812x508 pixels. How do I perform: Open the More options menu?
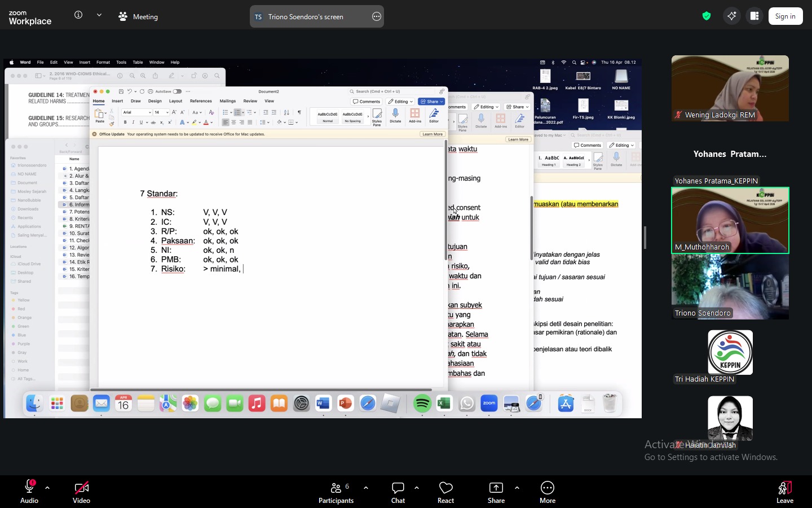tap(547, 488)
